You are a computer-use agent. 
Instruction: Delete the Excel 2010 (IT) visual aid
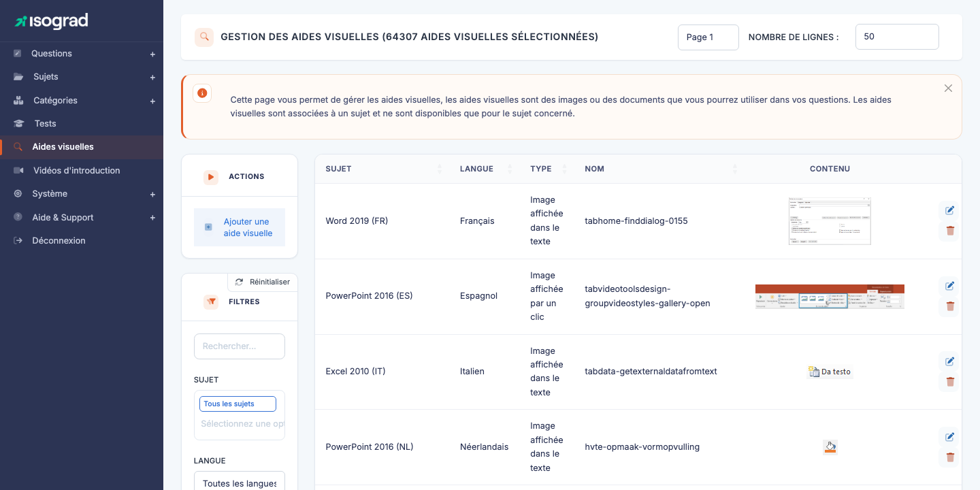pos(950,382)
